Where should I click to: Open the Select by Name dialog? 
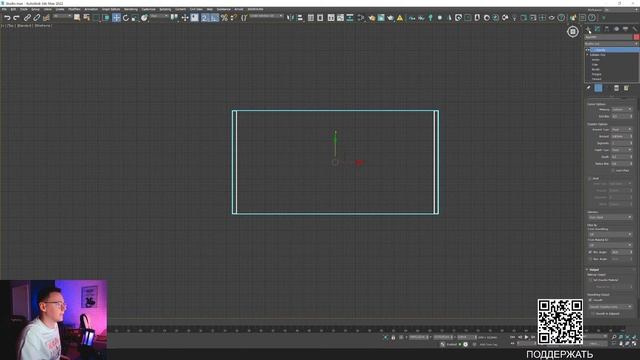(x=87, y=18)
